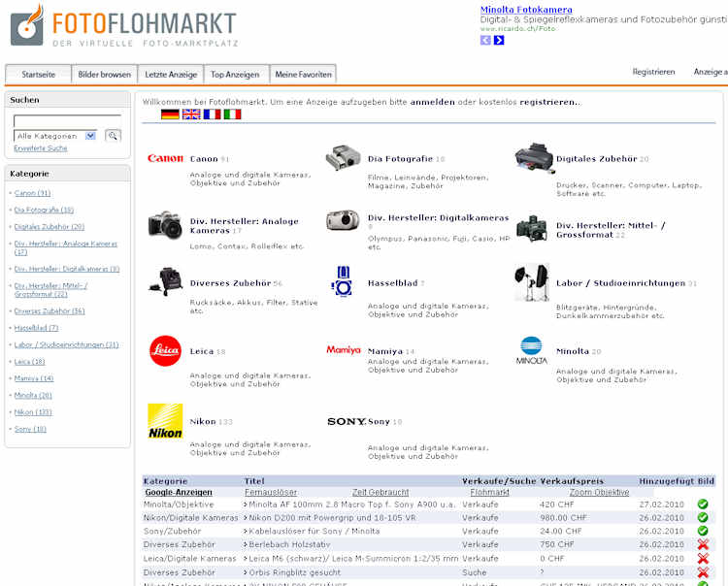Click the anmelden link
This screenshot has height=586, width=728.
(x=432, y=102)
